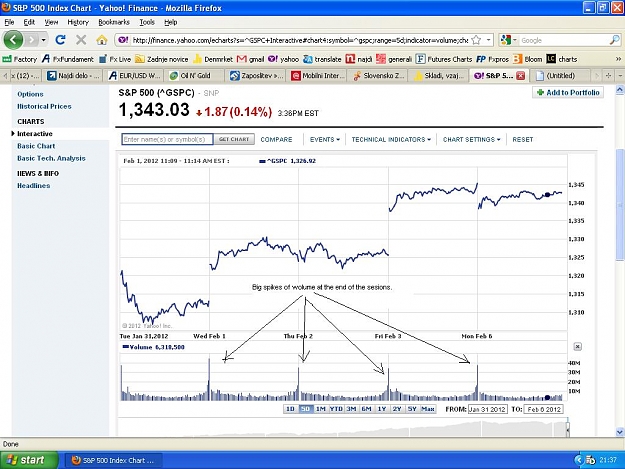Viewport: 625px width, 469px height.
Task: Close the Volume indicator panel
Action: point(578,347)
